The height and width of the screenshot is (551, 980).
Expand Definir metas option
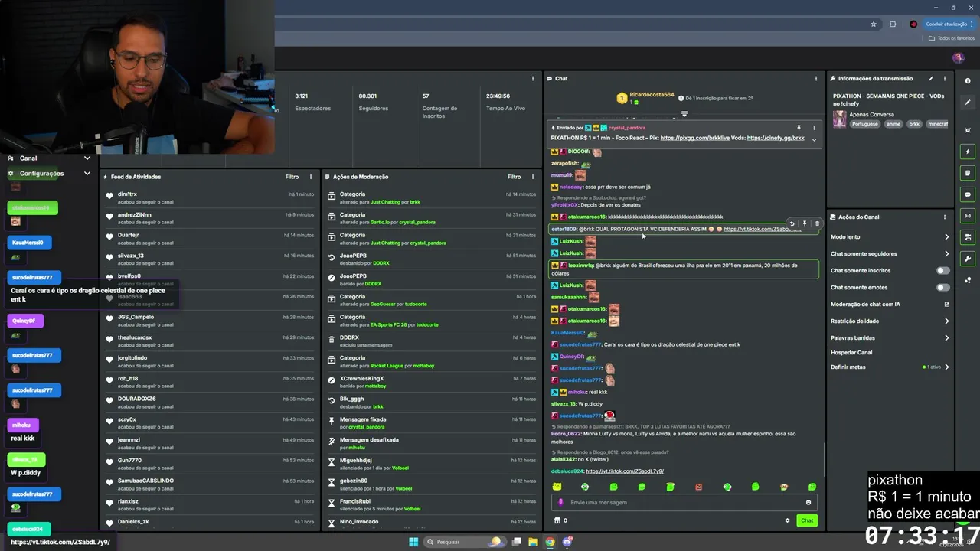[x=890, y=367]
